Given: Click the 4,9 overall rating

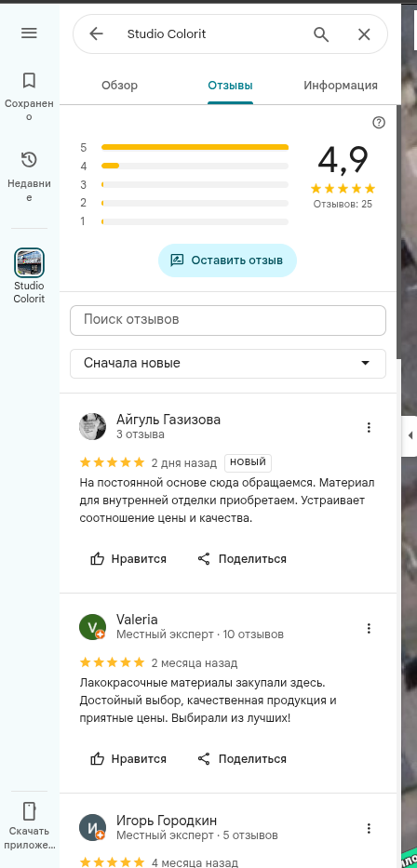Looking at the screenshot, I should click(343, 160).
